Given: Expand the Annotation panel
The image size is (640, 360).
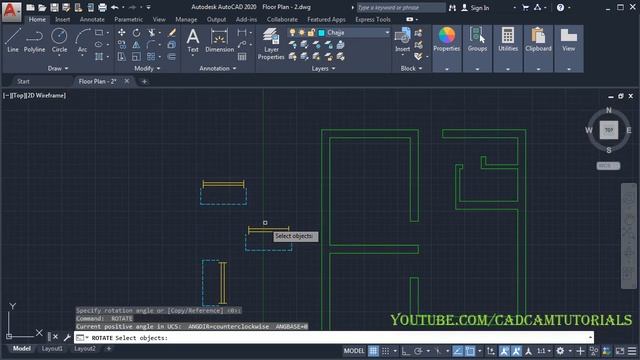Looking at the screenshot, I should tap(218, 68).
